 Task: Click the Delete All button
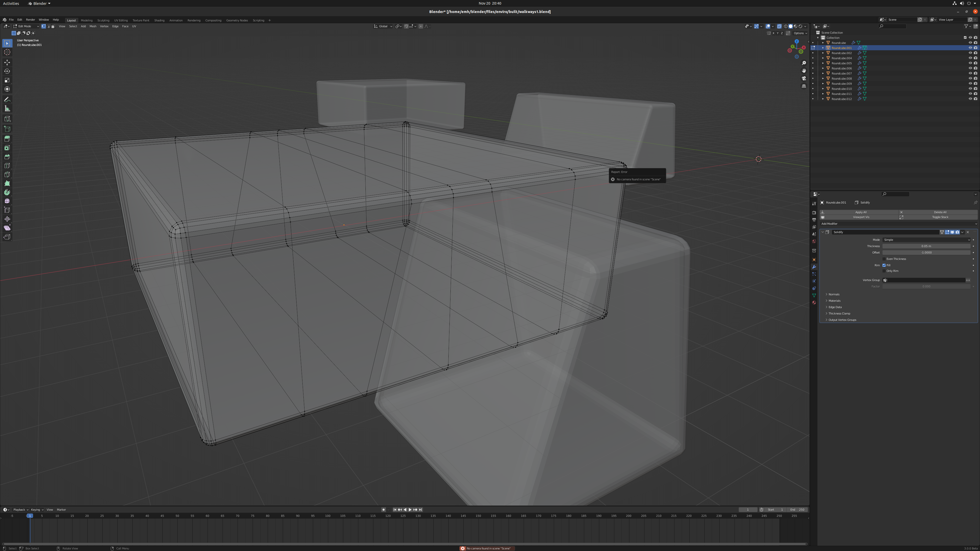click(938, 212)
